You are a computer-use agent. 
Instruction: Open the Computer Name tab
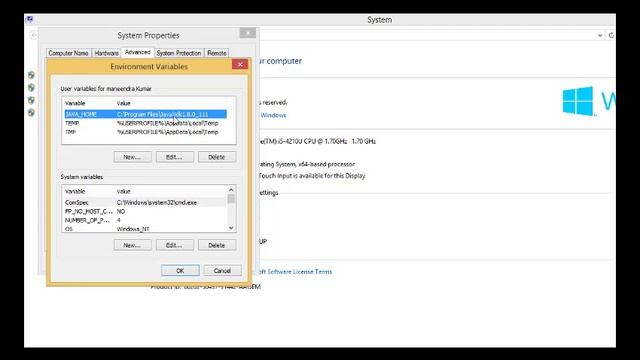68,53
